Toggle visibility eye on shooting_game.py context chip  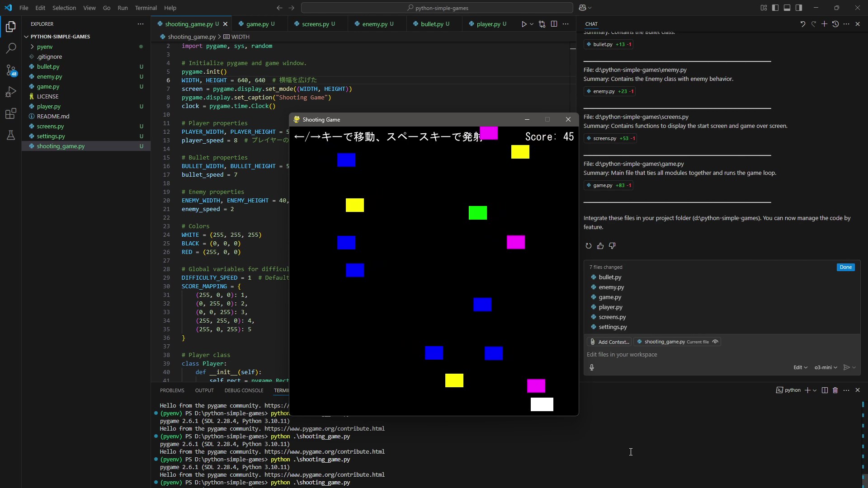[716, 342]
